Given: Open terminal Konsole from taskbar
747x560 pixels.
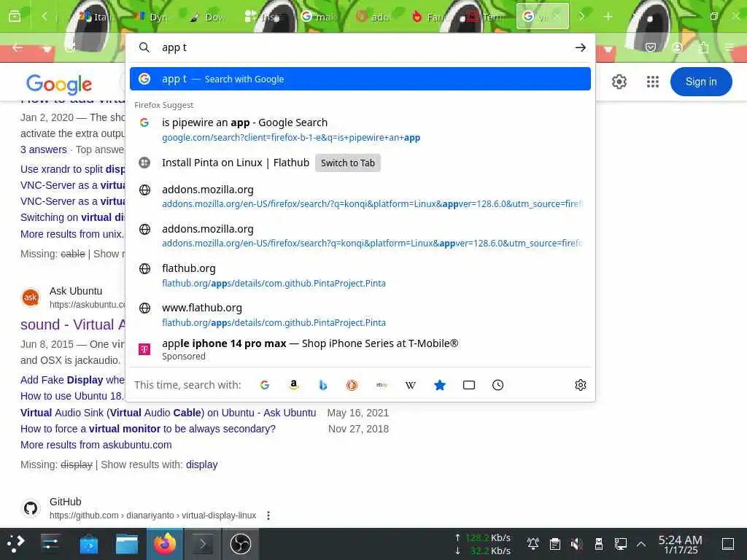Looking at the screenshot, I should pos(203,543).
